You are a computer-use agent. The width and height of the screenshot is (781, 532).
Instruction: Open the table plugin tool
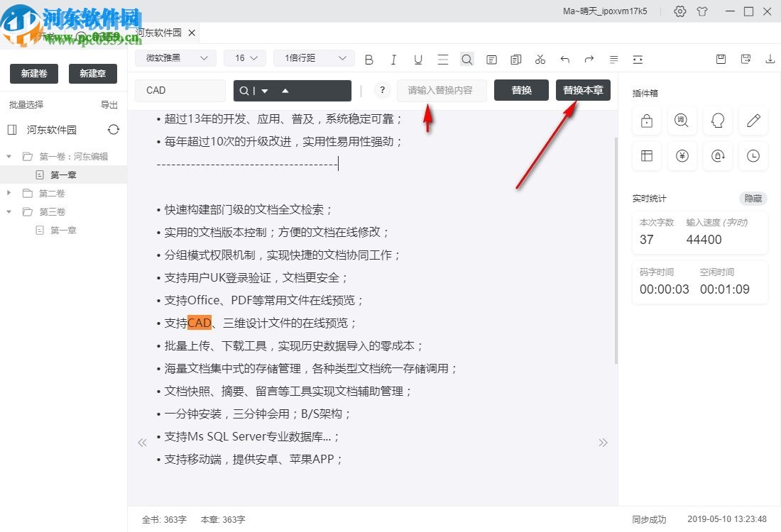pyautogui.click(x=646, y=156)
